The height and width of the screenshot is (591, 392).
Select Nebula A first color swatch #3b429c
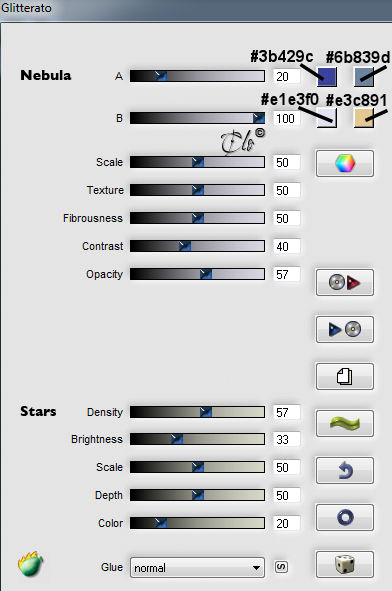[327, 77]
